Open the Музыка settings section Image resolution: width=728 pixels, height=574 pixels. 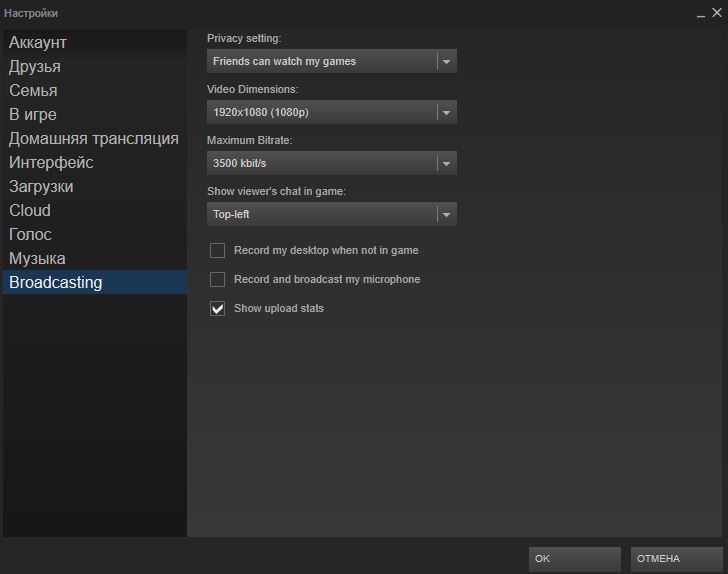(37, 259)
